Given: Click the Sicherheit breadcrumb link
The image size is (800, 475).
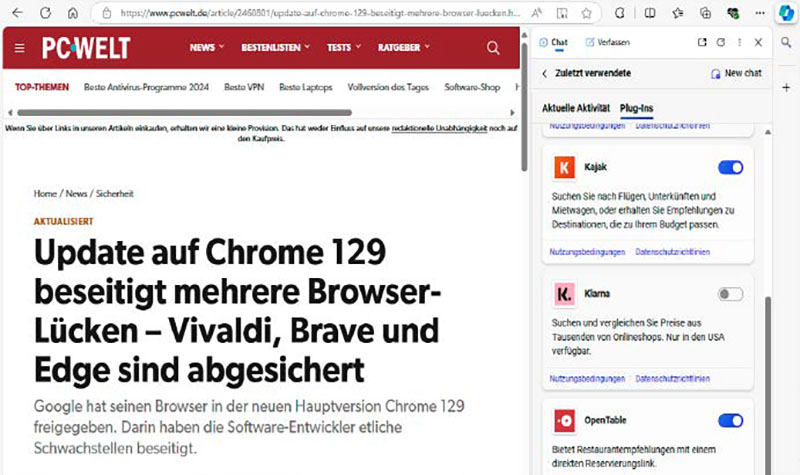Looking at the screenshot, I should click(x=115, y=194).
